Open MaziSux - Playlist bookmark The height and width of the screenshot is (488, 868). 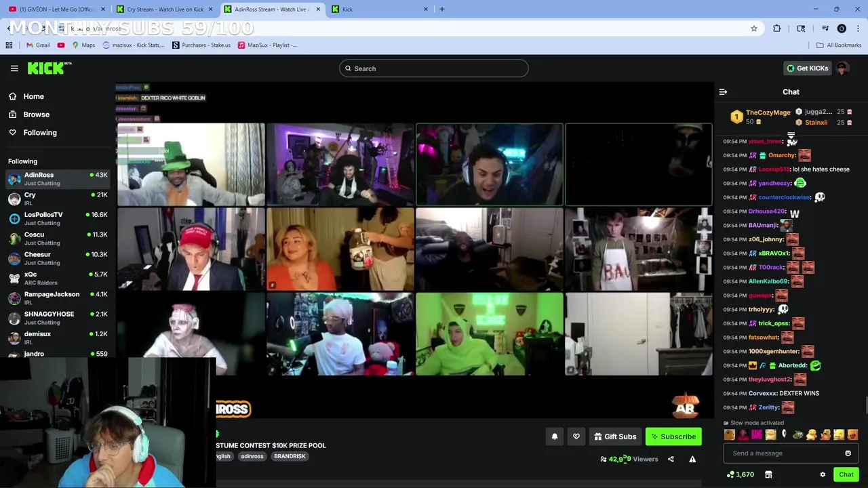tap(267, 45)
